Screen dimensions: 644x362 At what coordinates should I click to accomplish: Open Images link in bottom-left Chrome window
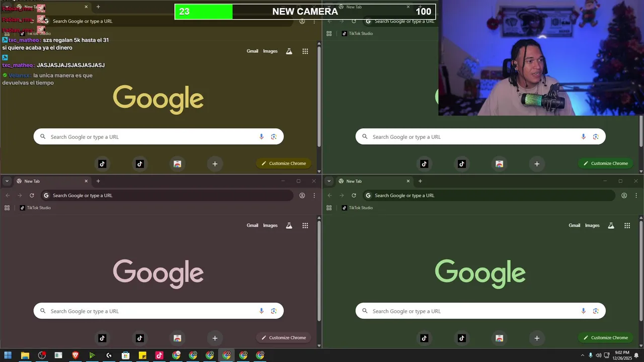tap(270, 226)
